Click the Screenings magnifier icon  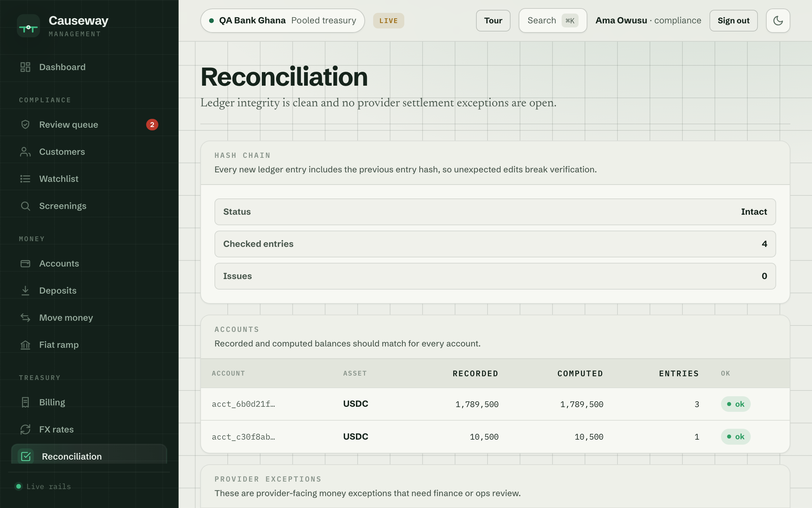[25, 206]
